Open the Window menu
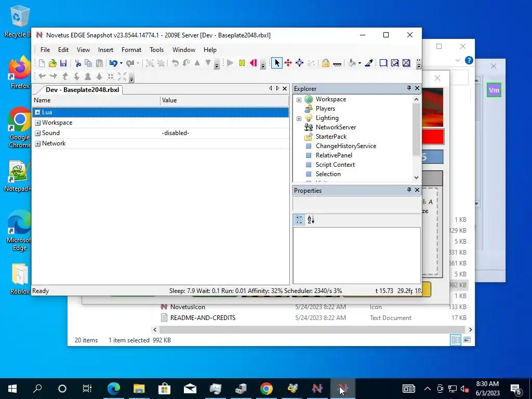Image resolution: width=532 pixels, height=399 pixels. 184,50
